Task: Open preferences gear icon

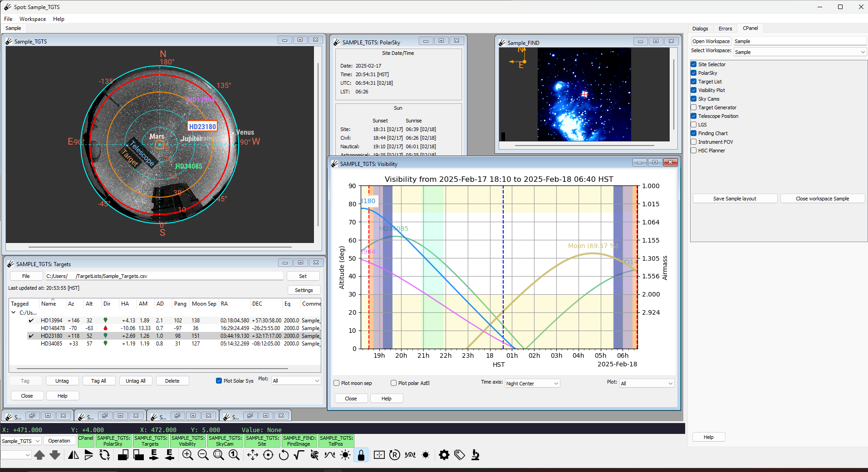Action: coord(444,455)
